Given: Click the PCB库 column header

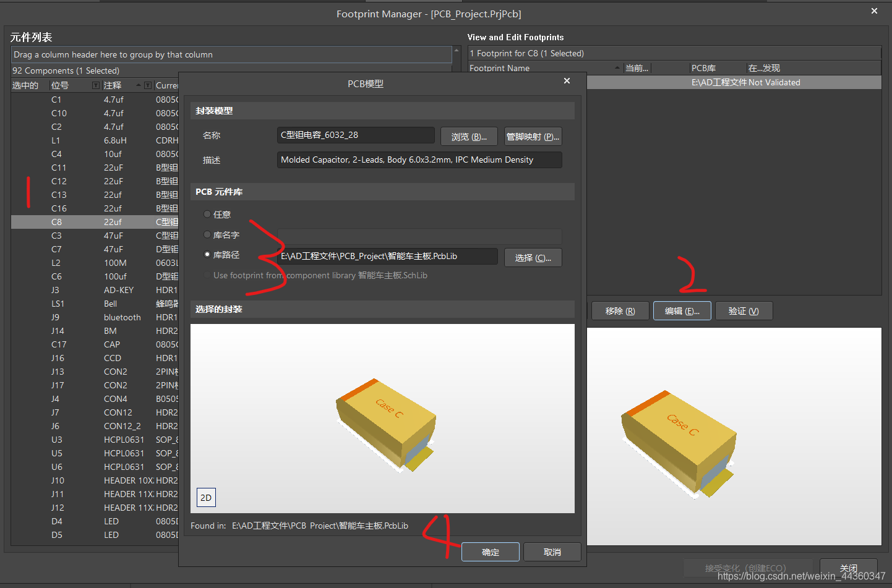Looking at the screenshot, I should 718,68.
